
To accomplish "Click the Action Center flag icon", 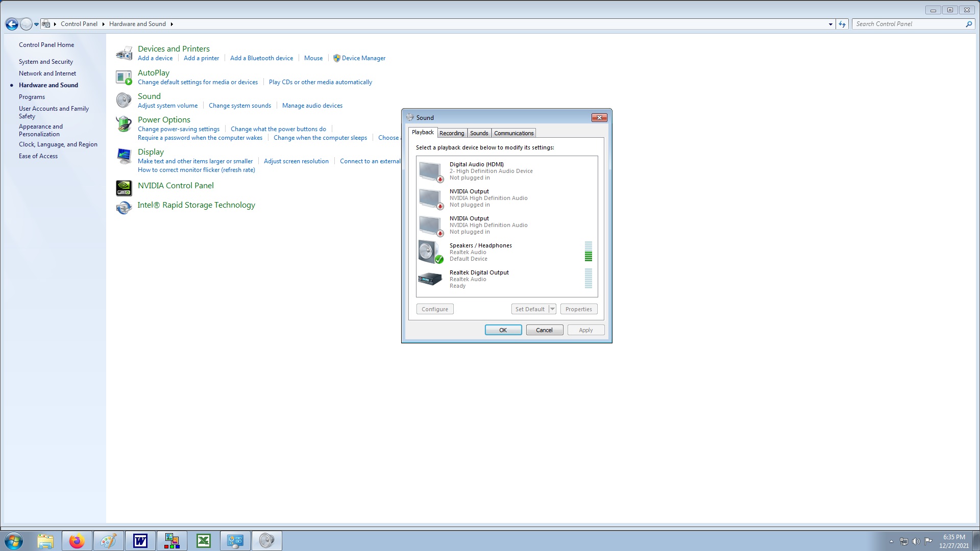I will tap(928, 541).
